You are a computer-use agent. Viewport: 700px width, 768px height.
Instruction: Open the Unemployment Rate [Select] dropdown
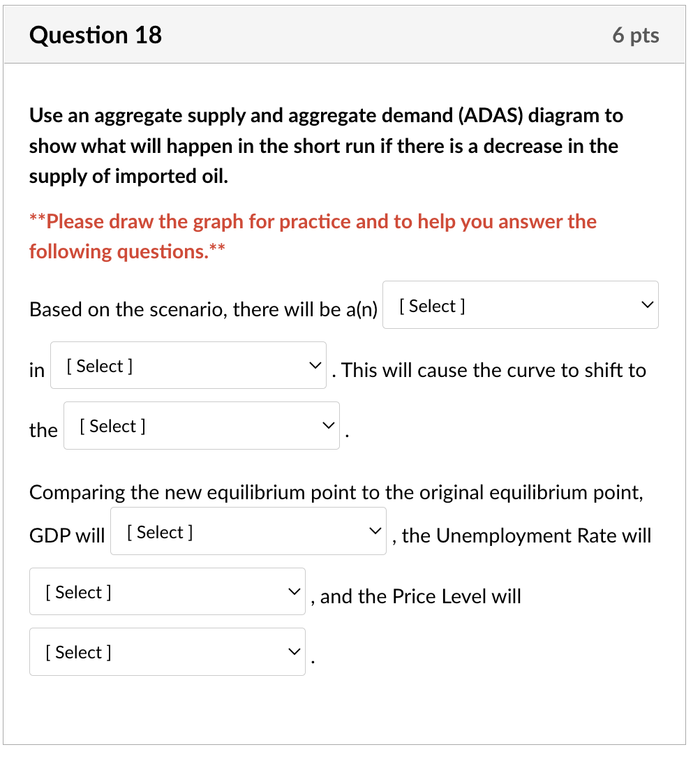[x=167, y=591]
